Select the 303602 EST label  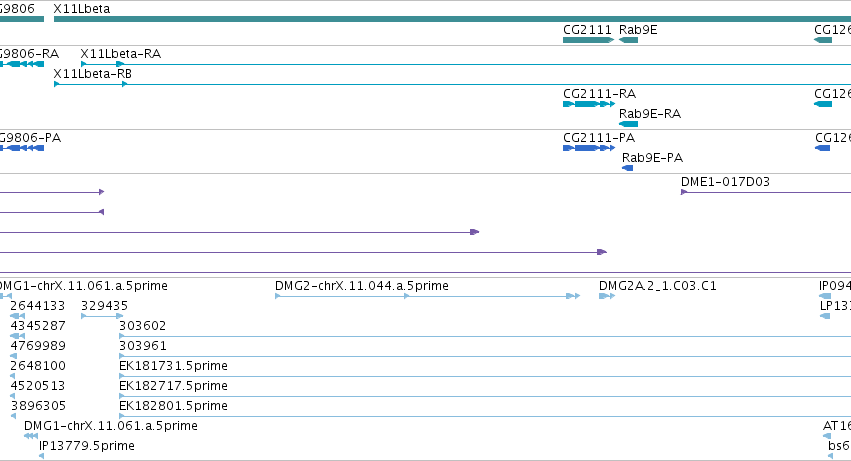pyautogui.click(x=142, y=326)
